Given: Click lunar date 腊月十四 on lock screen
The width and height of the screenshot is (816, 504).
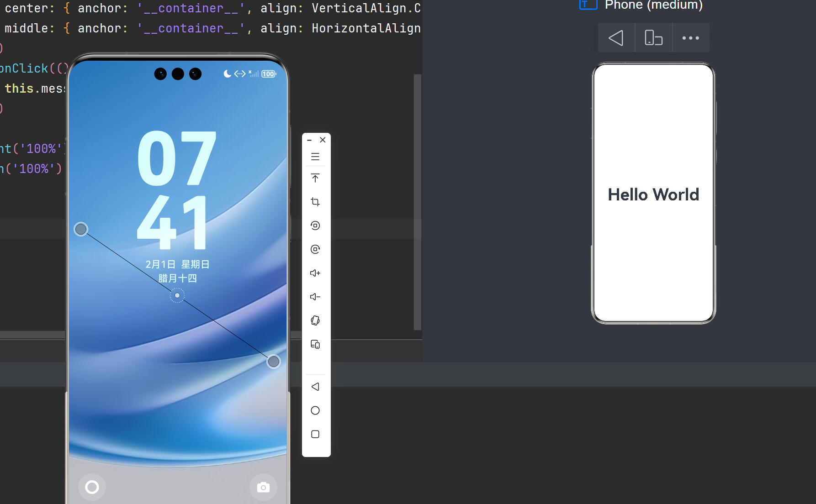Looking at the screenshot, I should pyautogui.click(x=177, y=278).
